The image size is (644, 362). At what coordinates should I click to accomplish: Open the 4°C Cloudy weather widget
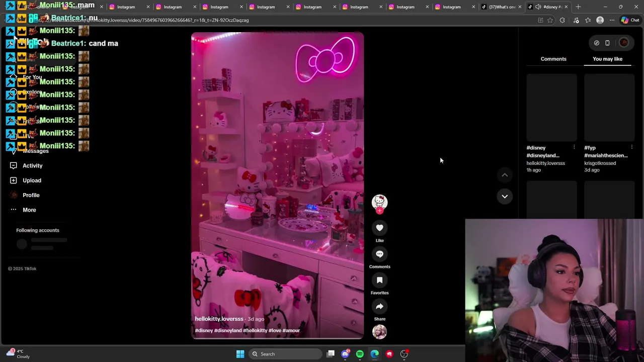coord(19,354)
